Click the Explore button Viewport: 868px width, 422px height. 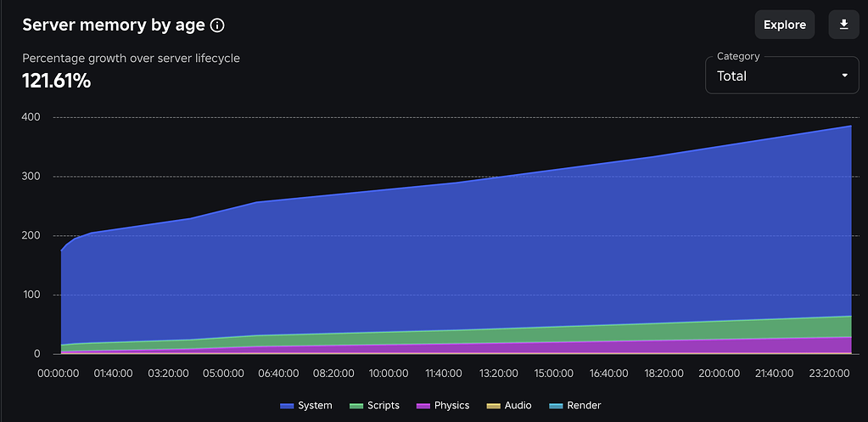[x=784, y=25]
